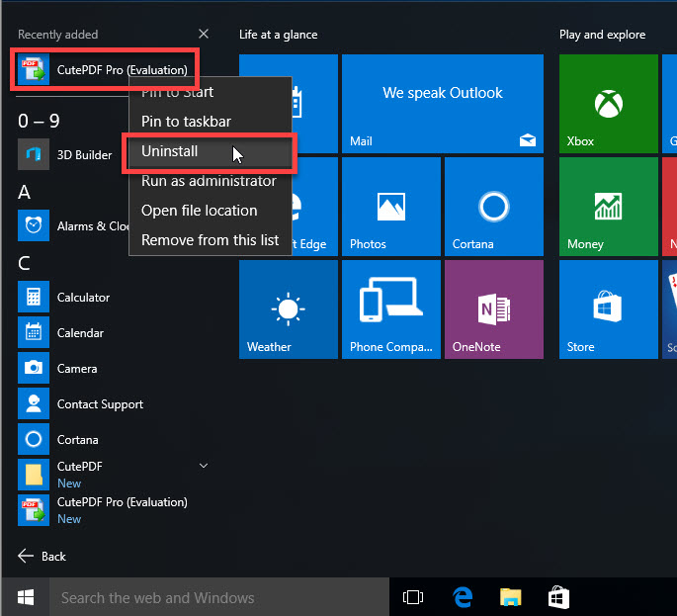The height and width of the screenshot is (616, 677).
Task: Choose Pin to taskbar
Action: pyautogui.click(x=211, y=122)
